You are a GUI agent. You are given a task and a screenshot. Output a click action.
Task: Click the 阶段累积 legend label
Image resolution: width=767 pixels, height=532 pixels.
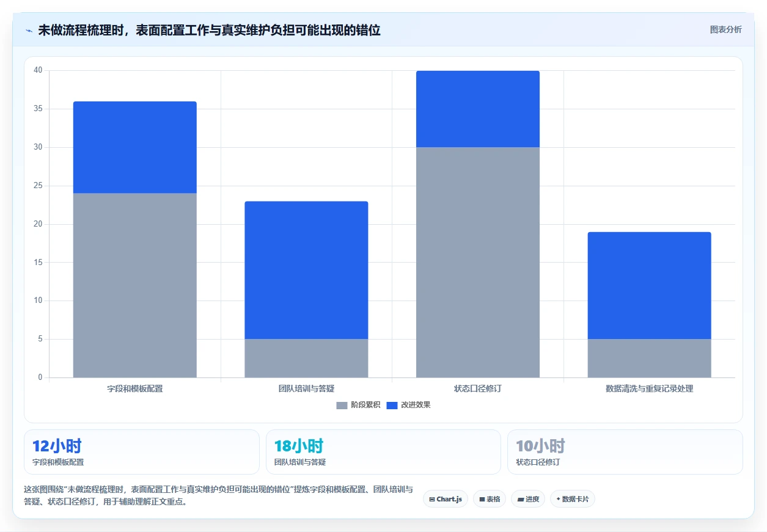365,405
